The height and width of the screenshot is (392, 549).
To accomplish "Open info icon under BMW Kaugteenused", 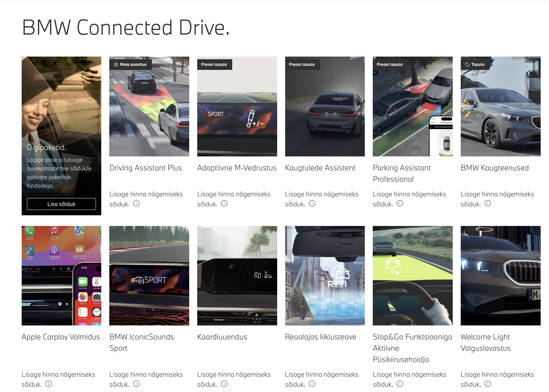I will [x=488, y=204].
